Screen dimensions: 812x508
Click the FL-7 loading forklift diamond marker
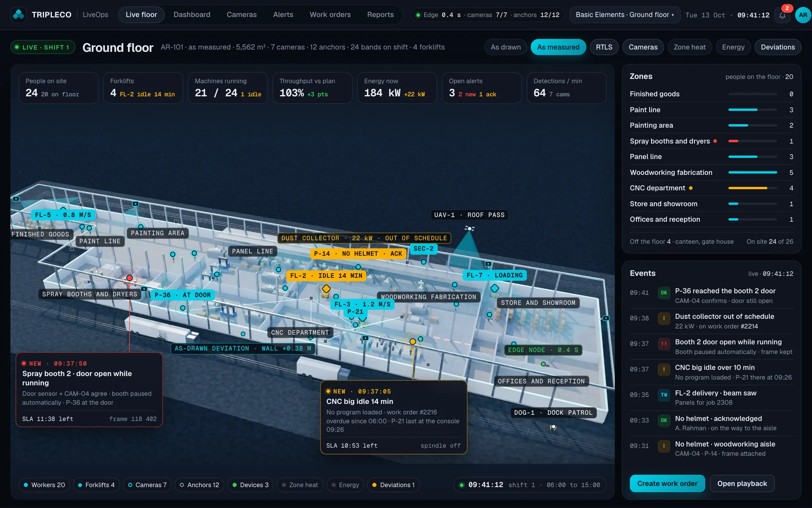click(x=495, y=288)
